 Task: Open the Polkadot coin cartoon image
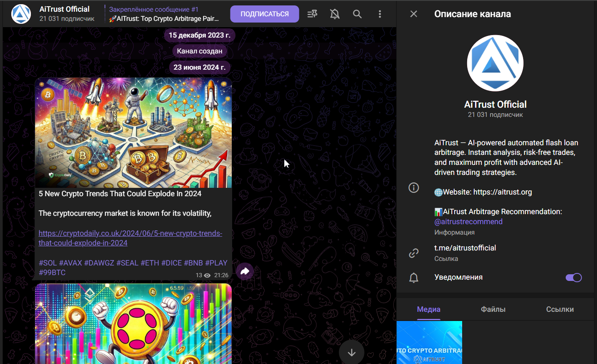coord(133,324)
